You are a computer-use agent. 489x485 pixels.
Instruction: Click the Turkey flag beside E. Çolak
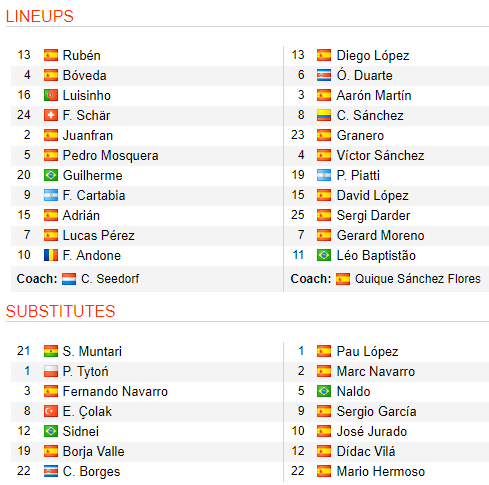(x=51, y=411)
